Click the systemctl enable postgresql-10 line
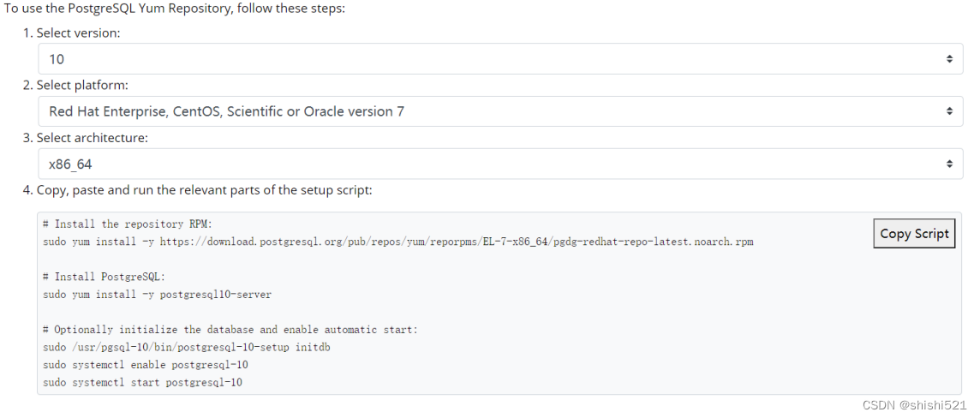The width and height of the screenshot is (980, 418). click(x=149, y=364)
